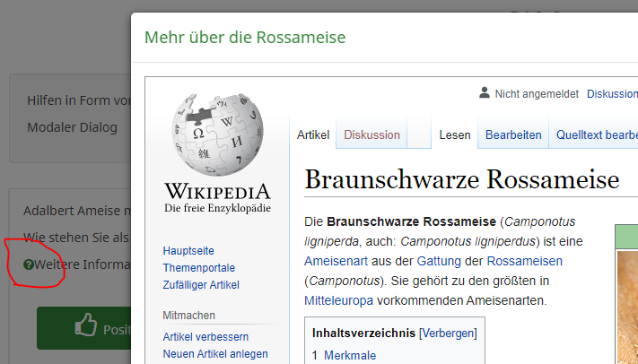Open the Bearbeiten tab
The height and width of the screenshot is (364, 638).
[513, 135]
